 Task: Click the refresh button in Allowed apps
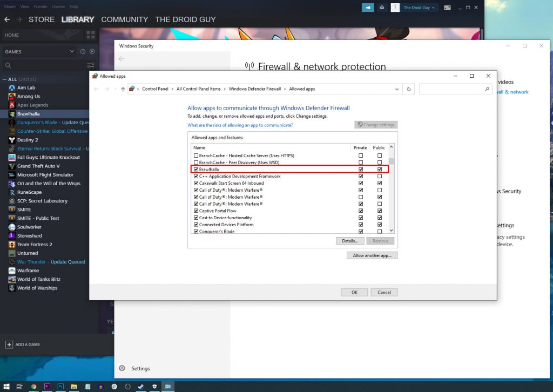pos(409,89)
